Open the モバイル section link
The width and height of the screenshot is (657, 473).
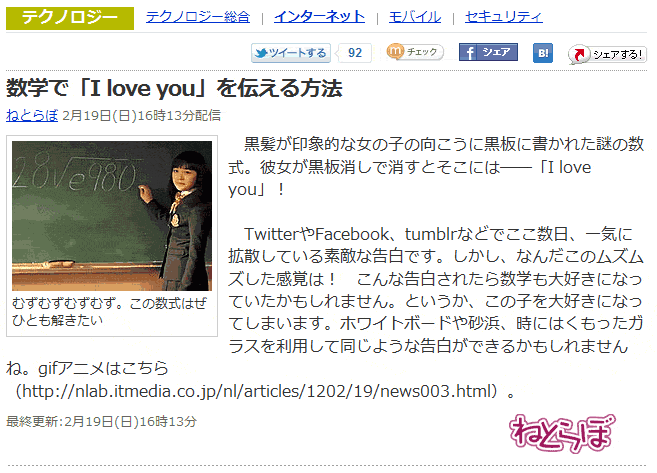point(415,17)
